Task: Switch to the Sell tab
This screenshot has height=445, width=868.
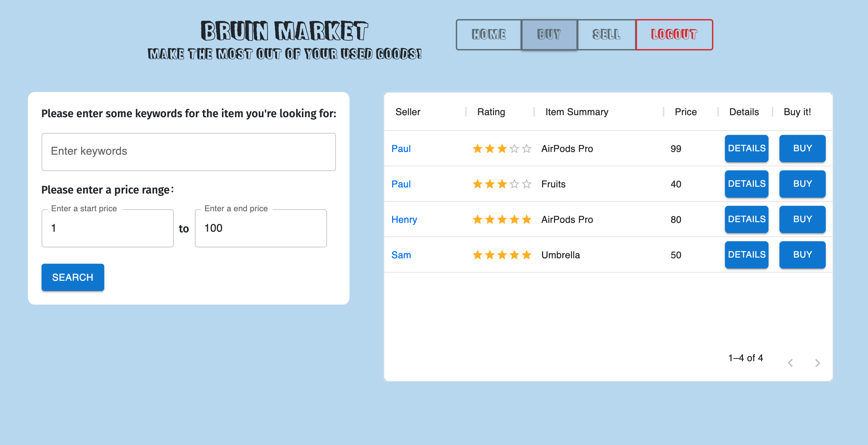Action: pos(606,34)
